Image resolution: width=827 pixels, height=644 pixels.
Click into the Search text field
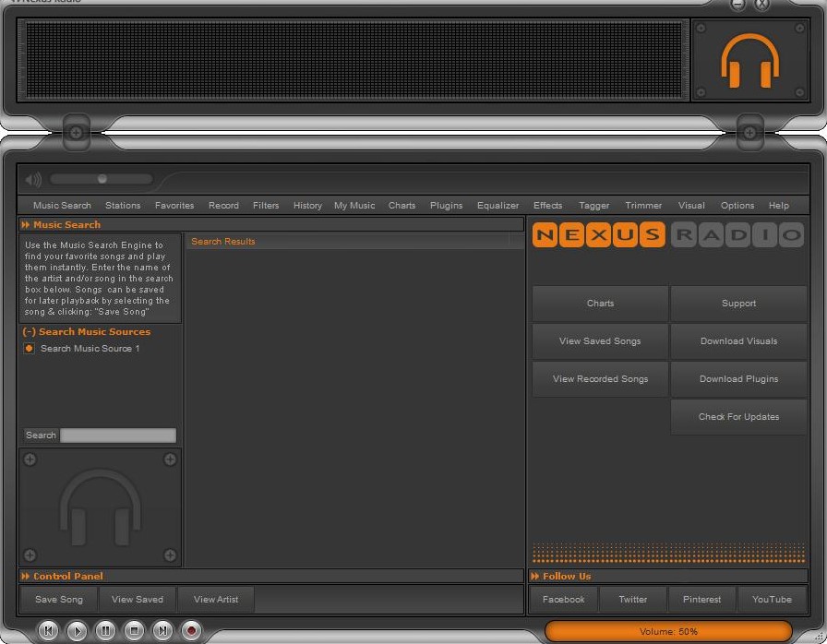click(117, 435)
